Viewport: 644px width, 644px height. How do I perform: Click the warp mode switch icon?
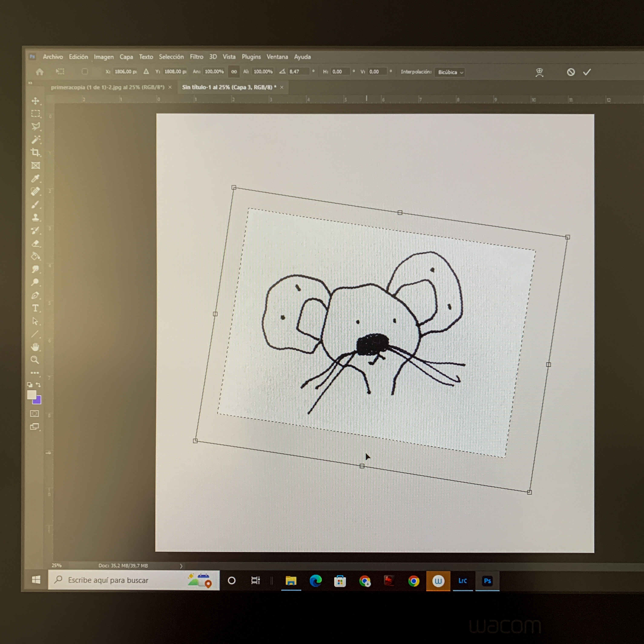point(539,72)
